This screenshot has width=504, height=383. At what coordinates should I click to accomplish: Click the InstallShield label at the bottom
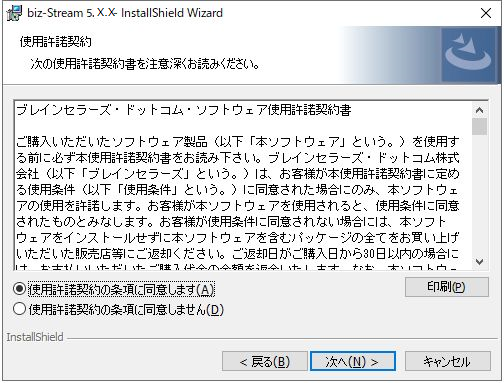pyautogui.click(x=35, y=337)
